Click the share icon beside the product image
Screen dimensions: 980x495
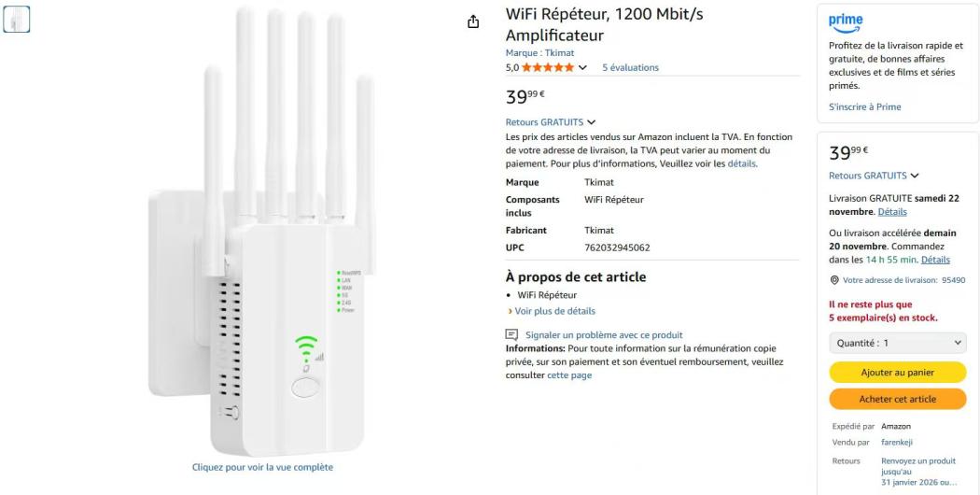tap(474, 21)
